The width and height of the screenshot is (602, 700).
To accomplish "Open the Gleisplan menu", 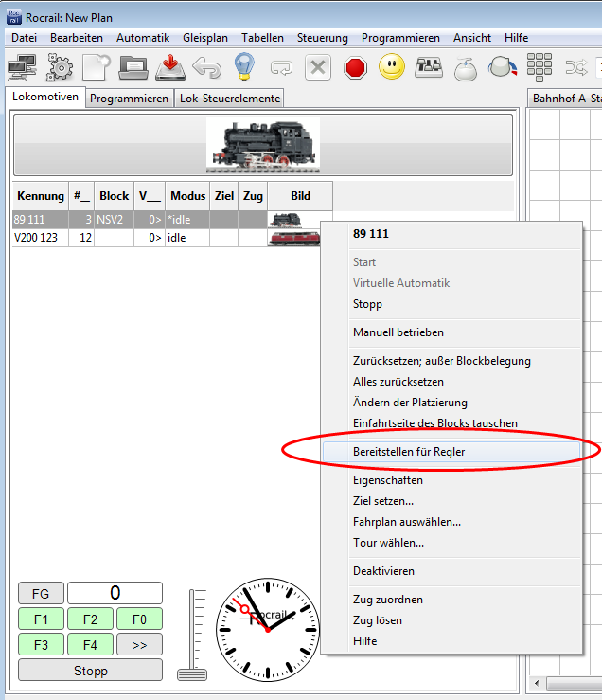I will pos(205,38).
